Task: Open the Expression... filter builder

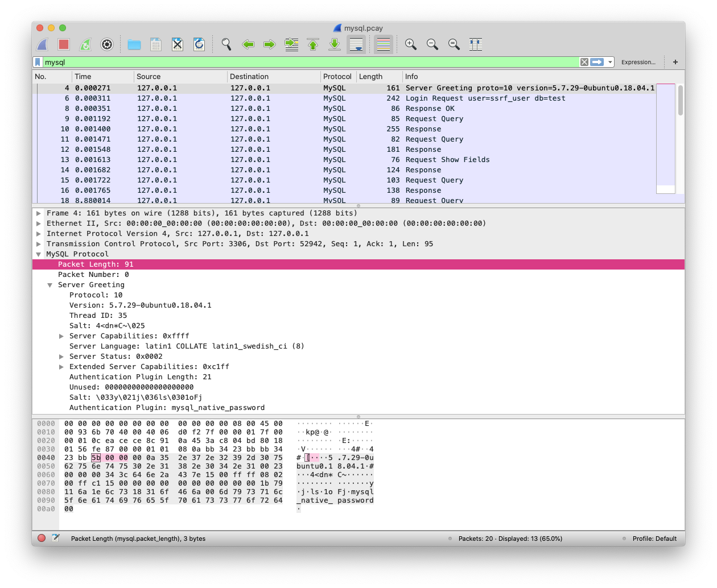Action: (638, 62)
